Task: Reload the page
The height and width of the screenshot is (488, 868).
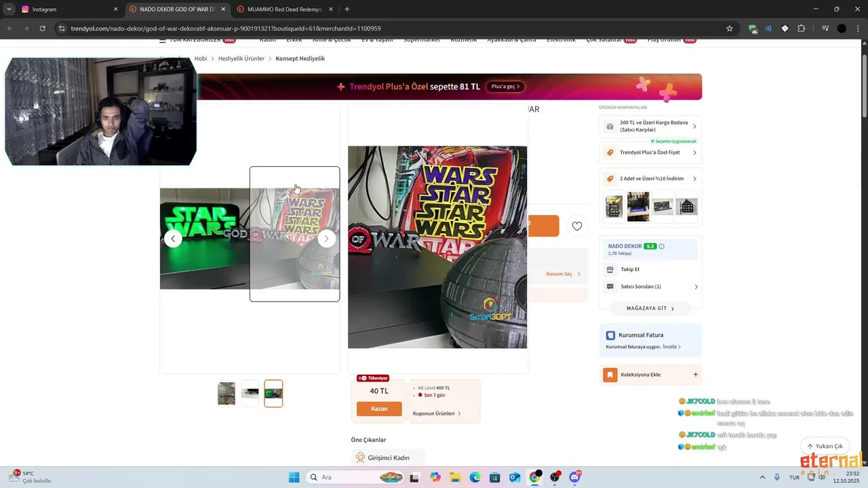Action: (x=42, y=28)
